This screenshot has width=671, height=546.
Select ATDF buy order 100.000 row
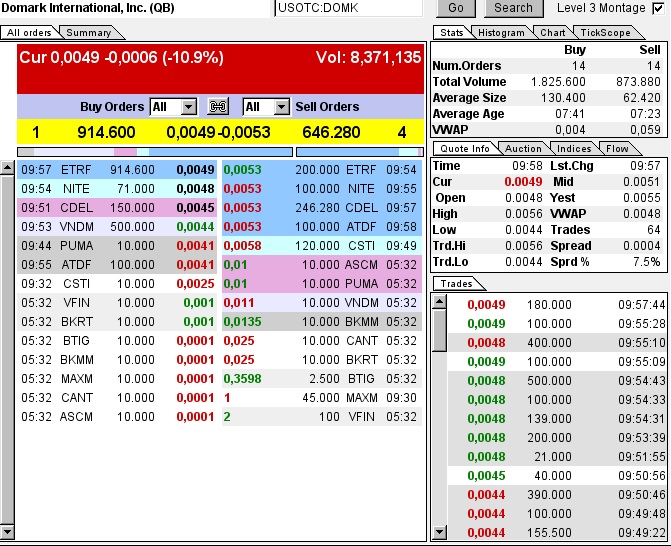117,265
